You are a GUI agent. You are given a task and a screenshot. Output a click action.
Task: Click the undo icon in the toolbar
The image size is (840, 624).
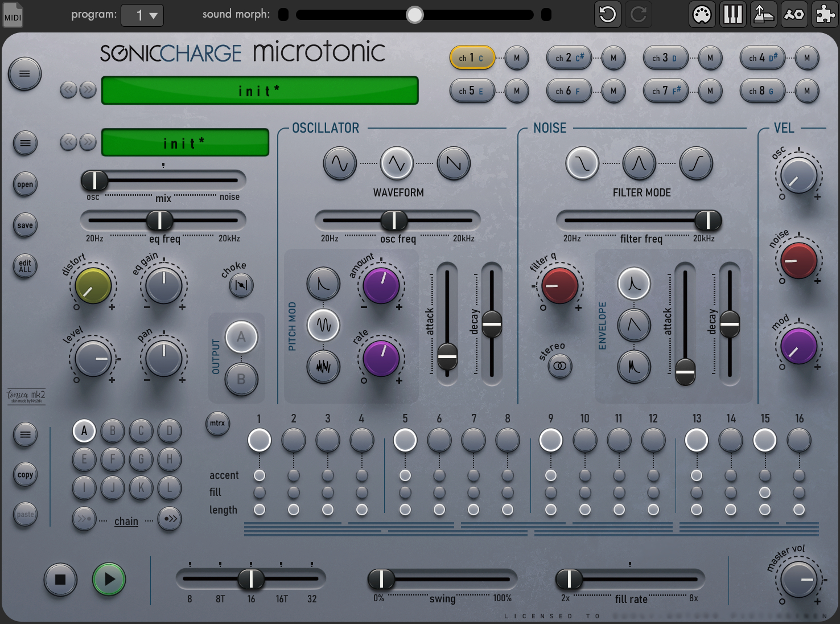[607, 14]
